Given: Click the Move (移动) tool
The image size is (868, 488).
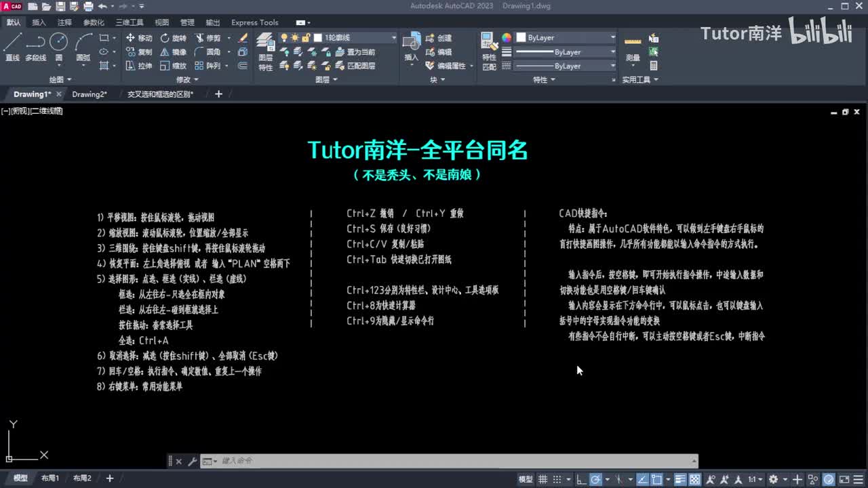Looking at the screenshot, I should pos(139,38).
